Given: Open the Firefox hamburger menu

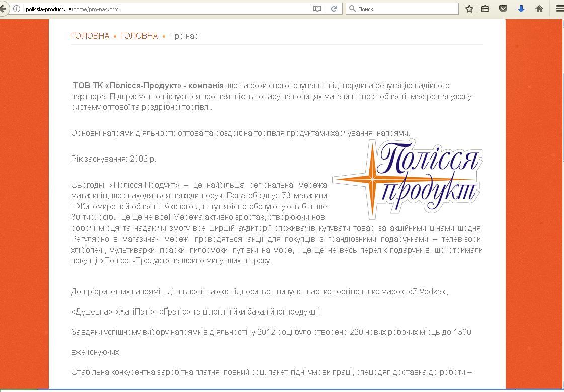Looking at the screenshot, I should [x=559, y=9].
